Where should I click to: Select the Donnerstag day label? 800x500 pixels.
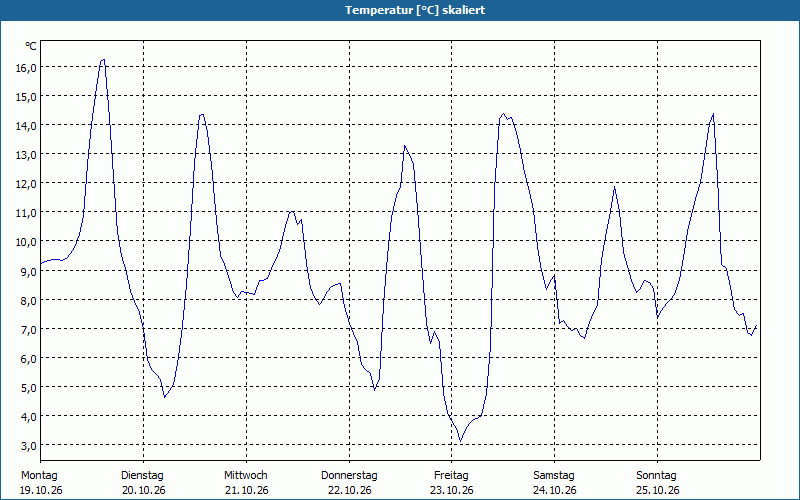tap(349, 476)
